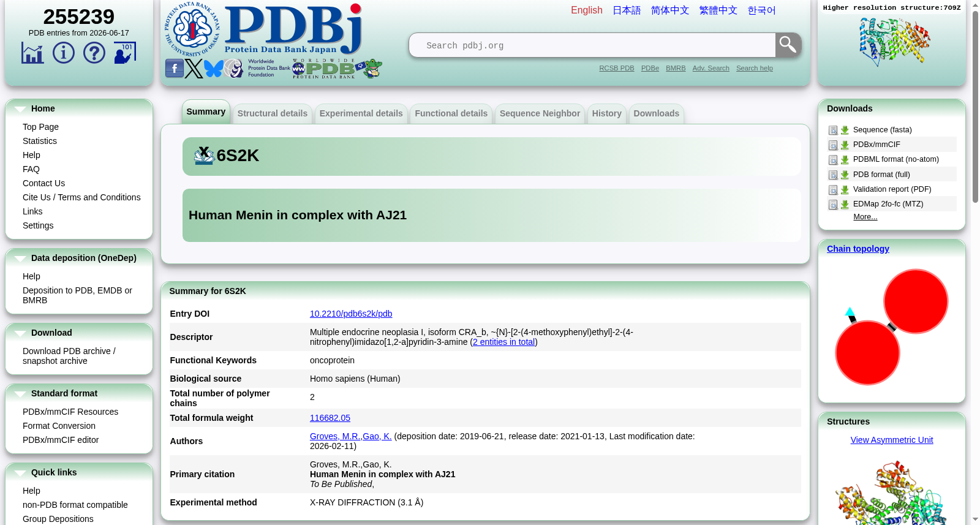The image size is (980, 525).
Task: Click inside the Search pdbj.org field
Action: click(592, 45)
